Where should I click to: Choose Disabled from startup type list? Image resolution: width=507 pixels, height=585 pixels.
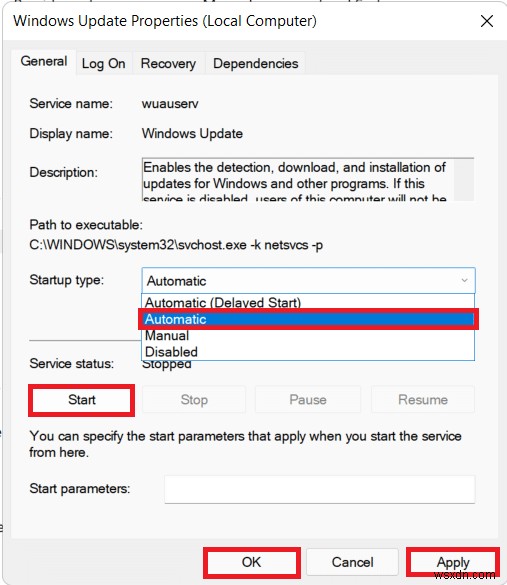(x=308, y=352)
